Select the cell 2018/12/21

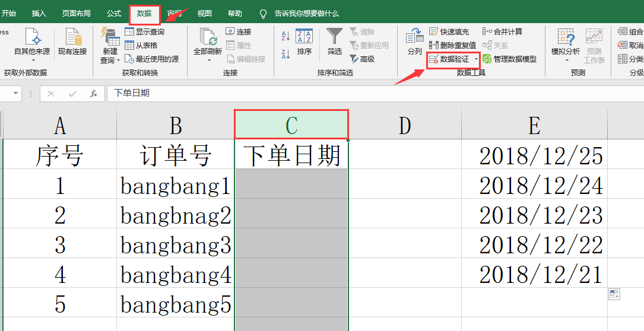pyautogui.click(x=534, y=273)
